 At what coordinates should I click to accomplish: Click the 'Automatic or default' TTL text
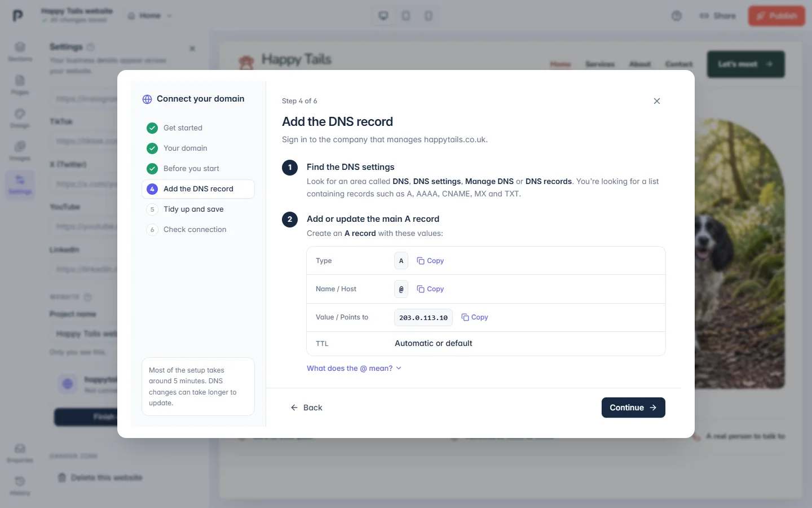434,343
